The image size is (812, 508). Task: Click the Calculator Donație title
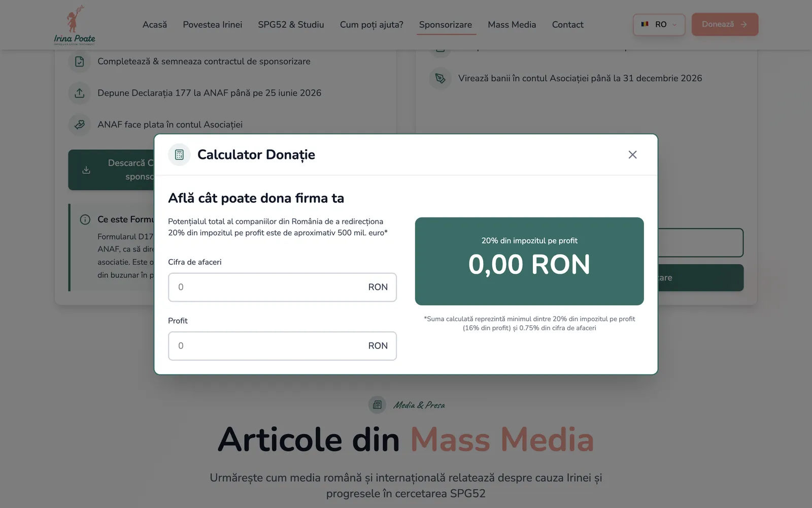(256, 154)
